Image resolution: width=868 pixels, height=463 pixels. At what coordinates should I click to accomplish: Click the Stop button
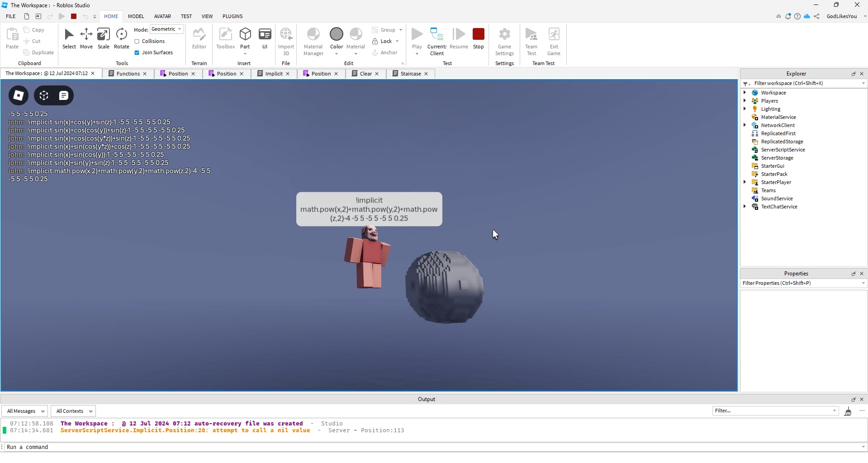tap(478, 36)
